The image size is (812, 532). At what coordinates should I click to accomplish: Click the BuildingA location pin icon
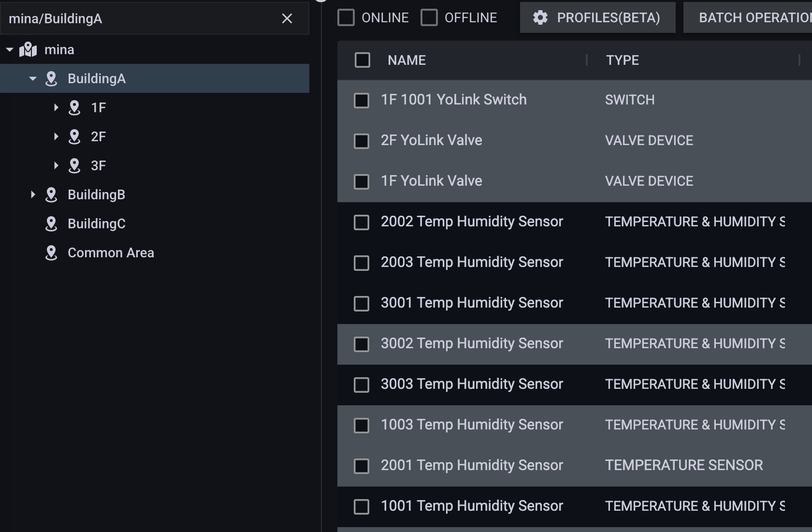tap(51, 78)
